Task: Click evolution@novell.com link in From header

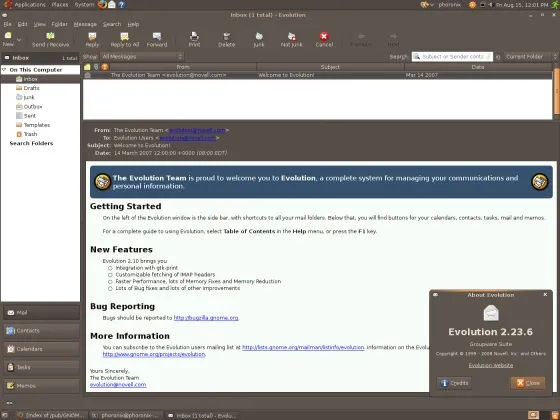Action: pos(197,130)
